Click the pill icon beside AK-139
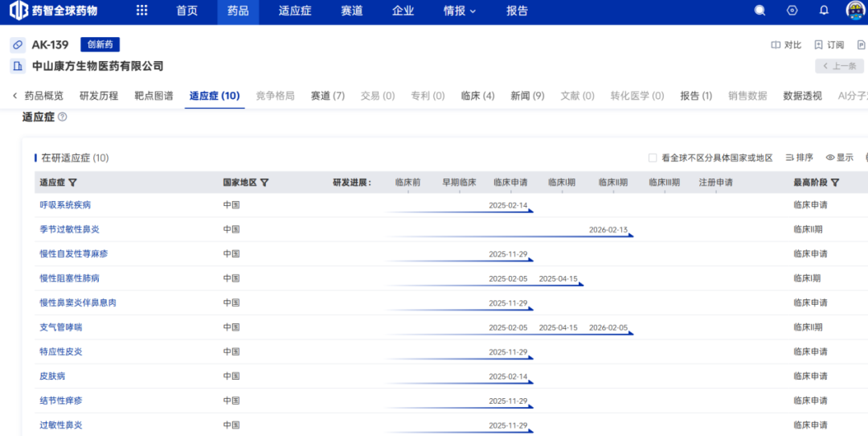Image resolution: width=868 pixels, height=436 pixels. click(x=18, y=45)
